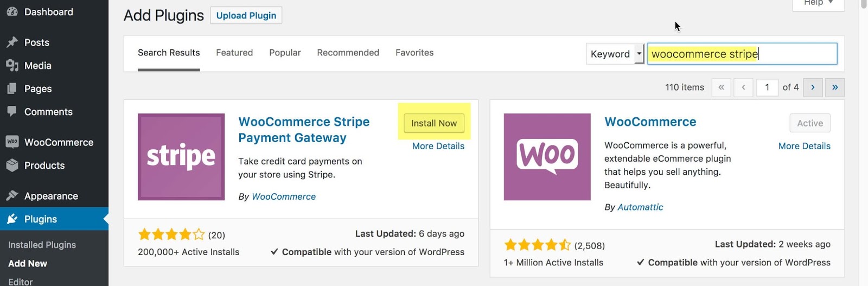Open the Keyword search type dropdown
This screenshot has width=868, height=286.
[x=615, y=54]
